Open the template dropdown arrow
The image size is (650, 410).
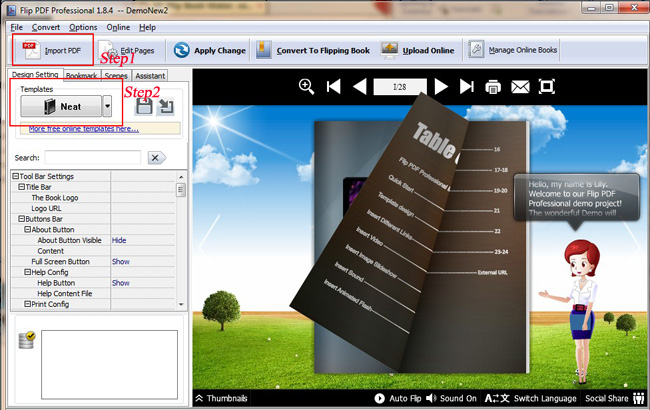[x=107, y=107]
